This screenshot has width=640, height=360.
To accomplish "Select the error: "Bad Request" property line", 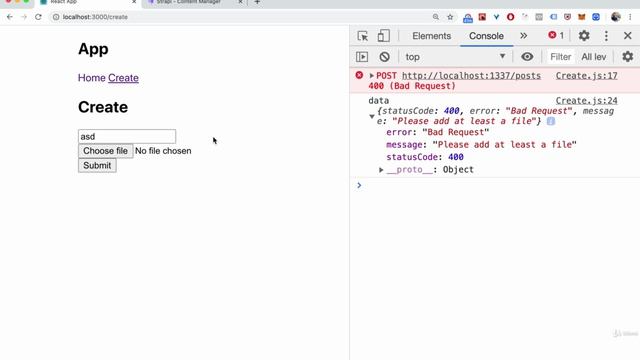I will point(438,132).
